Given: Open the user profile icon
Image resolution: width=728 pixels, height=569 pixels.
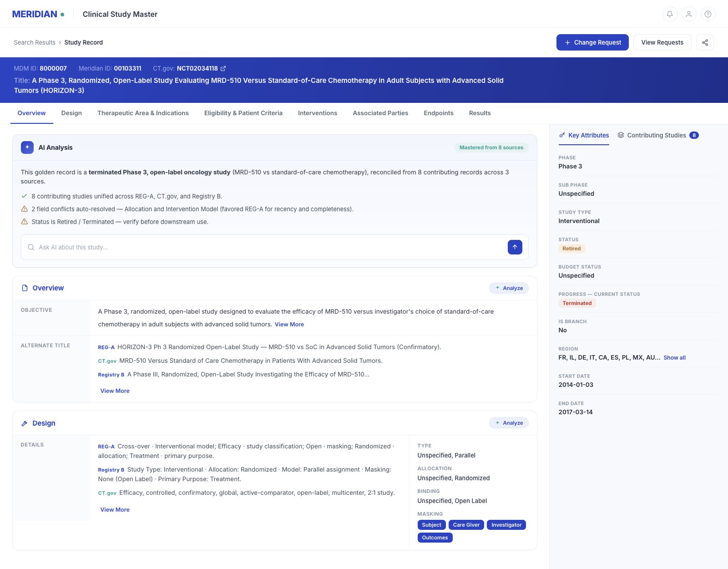Looking at the screenshot, I should click(689, 14).
